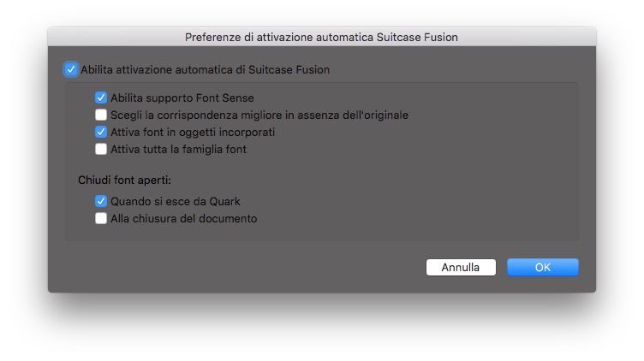
Task: Cancel with the Annulla button
Action: [460, 268]
